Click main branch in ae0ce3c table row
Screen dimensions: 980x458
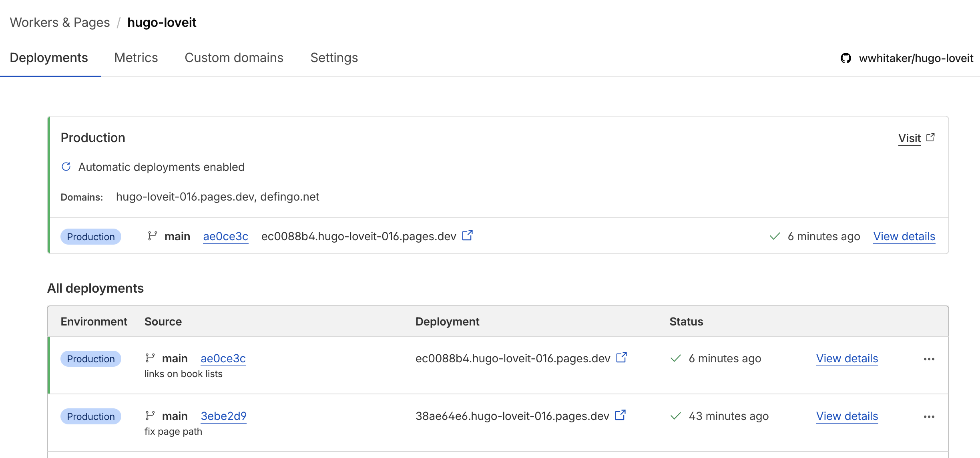coord(175,359)
